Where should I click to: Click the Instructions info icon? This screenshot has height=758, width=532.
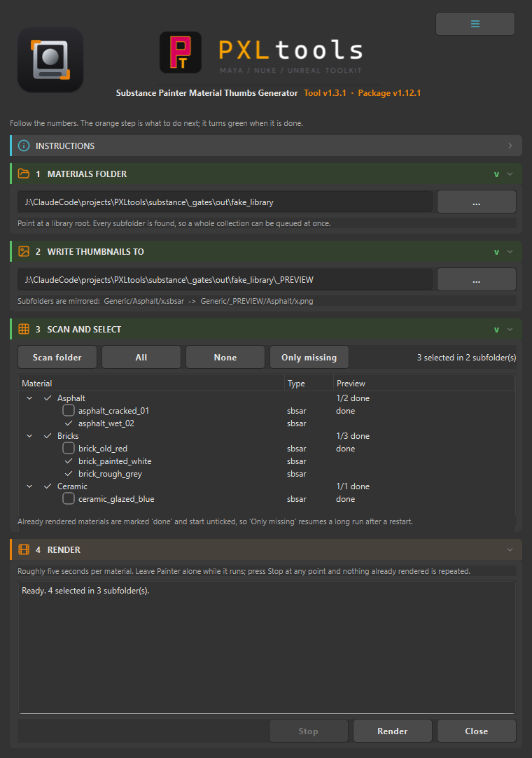[x=24, y=146]
